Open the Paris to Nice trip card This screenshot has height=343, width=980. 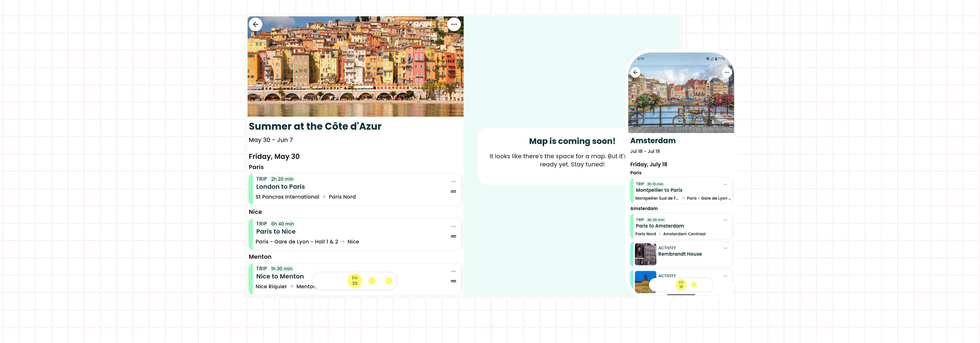pos(354,234)
